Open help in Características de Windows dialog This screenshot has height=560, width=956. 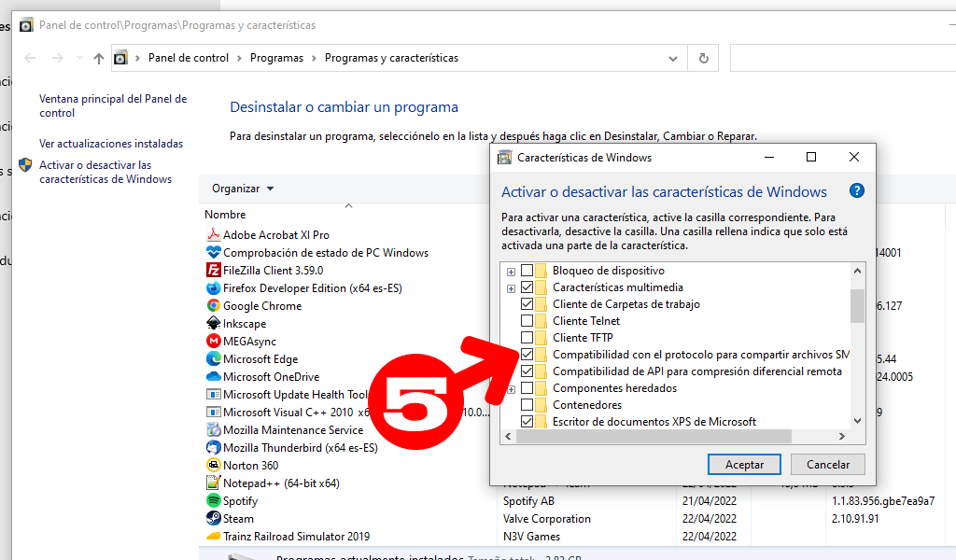coord(857,190)
